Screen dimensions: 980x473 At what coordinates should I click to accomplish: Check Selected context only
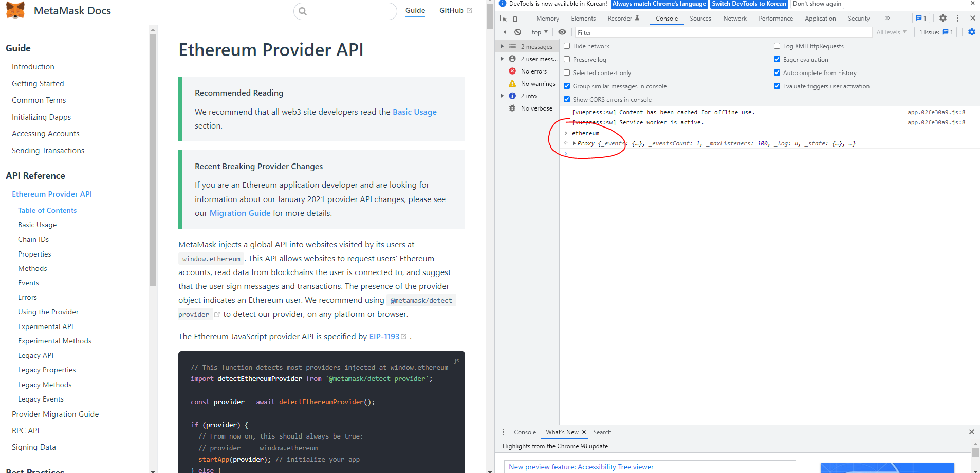[x=567, y=72]
